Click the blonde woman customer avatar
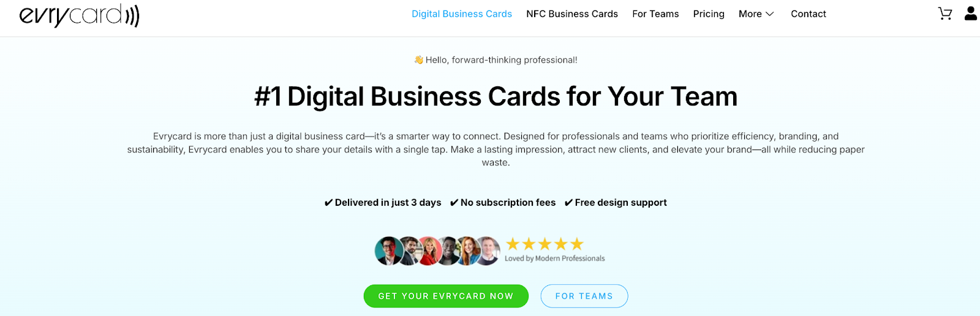The image size is (980, 316). [429, 251]
